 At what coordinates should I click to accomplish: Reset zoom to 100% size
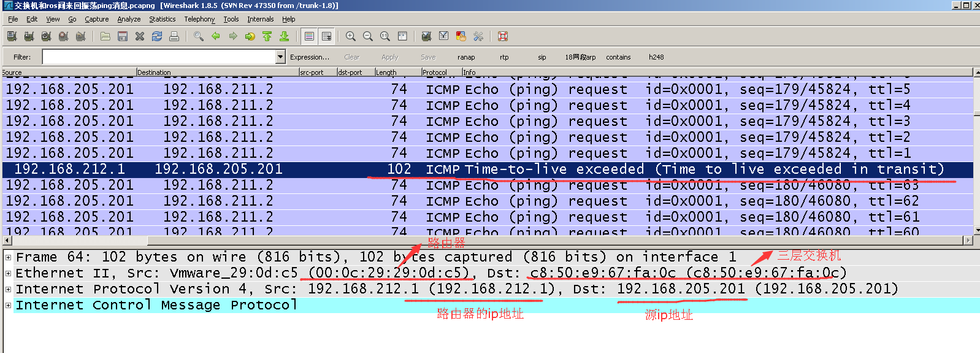pyautogui.click(x=385, y=36)
